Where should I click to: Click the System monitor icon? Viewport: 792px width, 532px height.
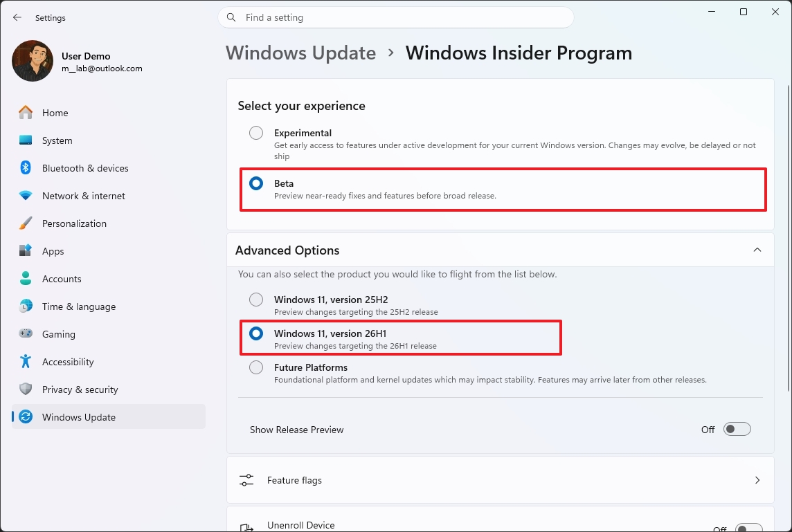coord(26,140)
